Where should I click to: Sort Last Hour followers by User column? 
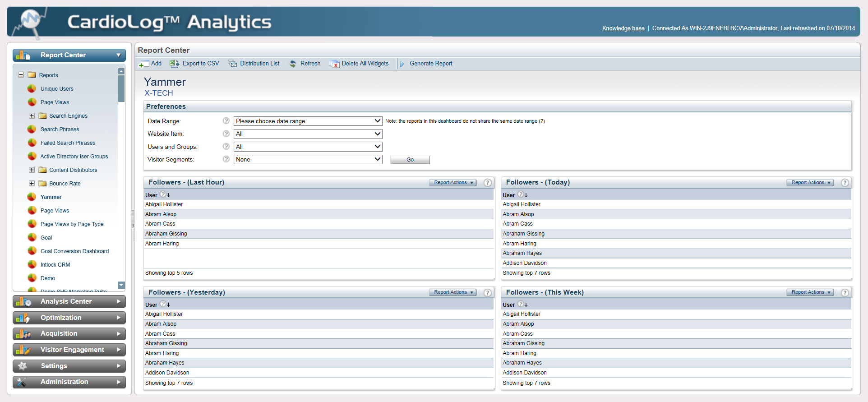coord(151,195)
